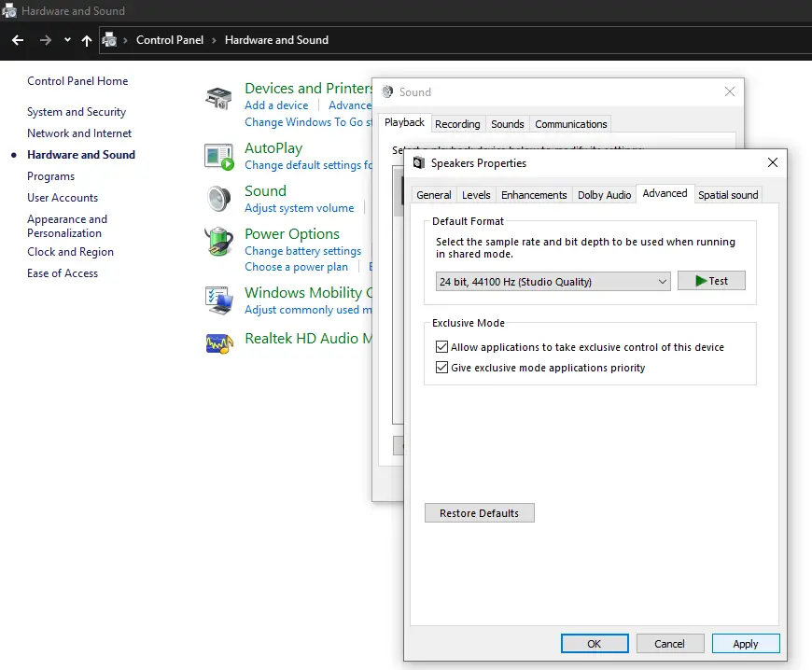Switch to the Levels tab
Image resolution: width=812 pixels, height=670 pixels.
(x=476, y=195)
